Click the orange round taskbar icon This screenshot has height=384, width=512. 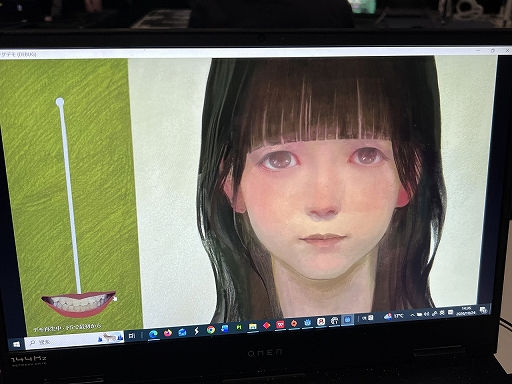point(294,323)
